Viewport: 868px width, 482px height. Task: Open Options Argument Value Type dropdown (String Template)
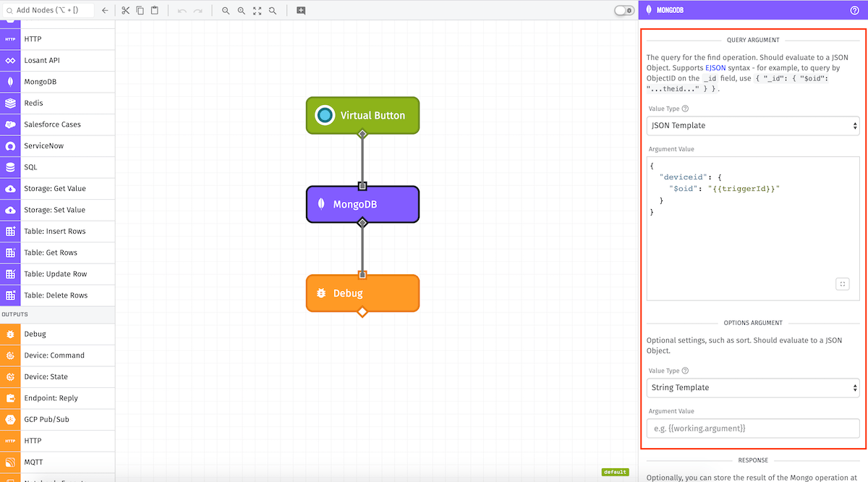(753, 387)
